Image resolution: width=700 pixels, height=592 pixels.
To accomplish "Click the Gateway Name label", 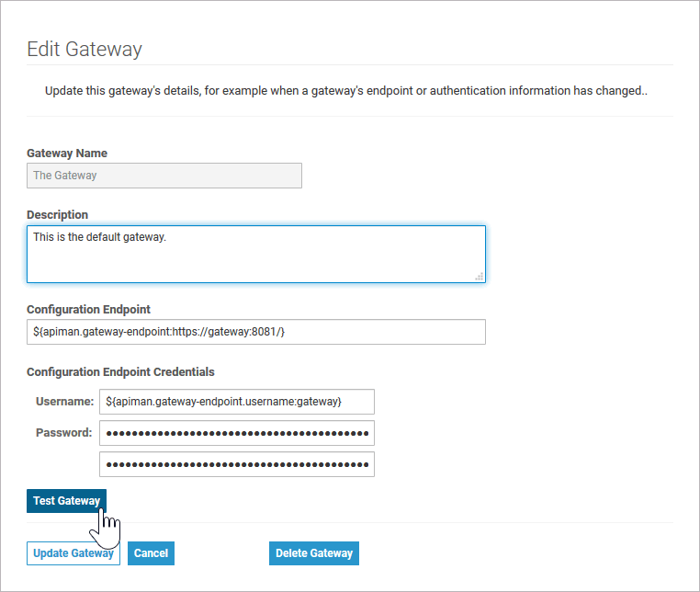I will point(67,154).
